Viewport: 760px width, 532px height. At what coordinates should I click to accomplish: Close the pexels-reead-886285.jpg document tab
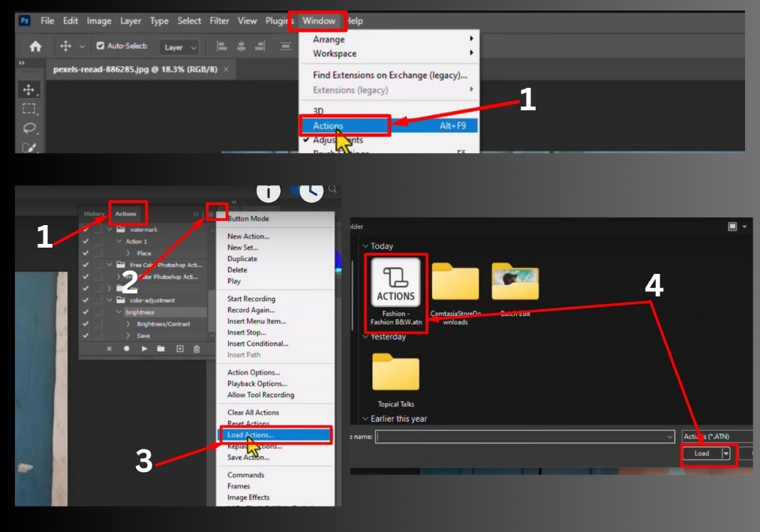coord(226,69)
